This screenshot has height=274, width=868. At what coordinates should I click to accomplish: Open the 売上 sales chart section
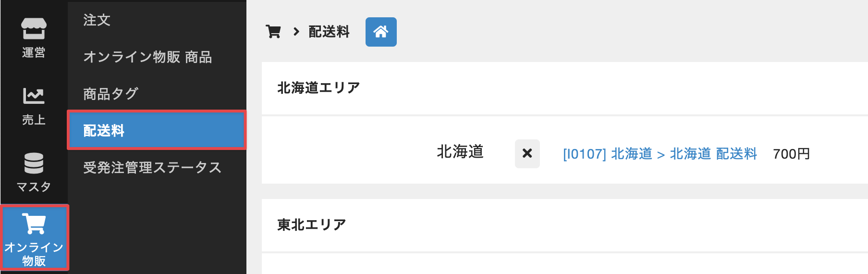34,105
